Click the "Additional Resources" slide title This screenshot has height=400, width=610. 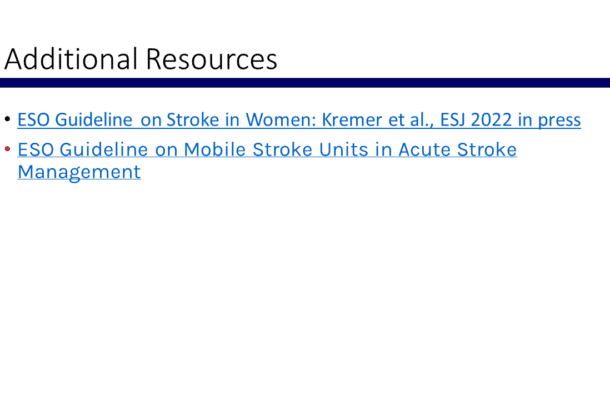point(141,59)
